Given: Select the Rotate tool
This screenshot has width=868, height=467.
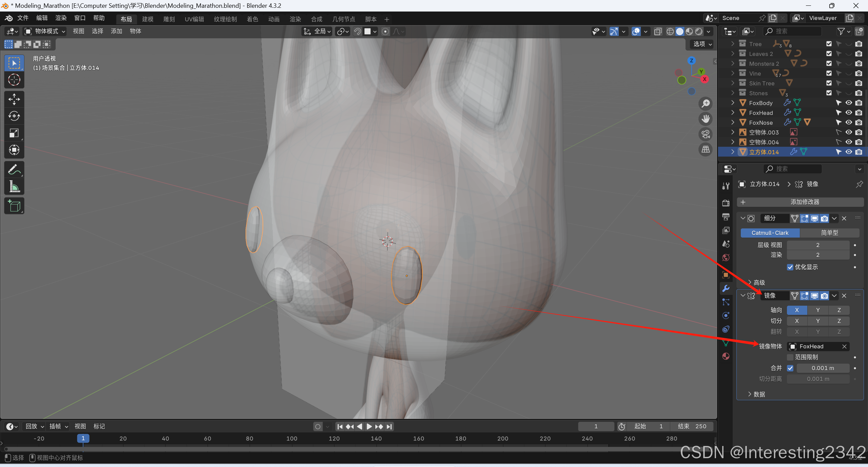Looking at the screenshot, I should (14, 116).
